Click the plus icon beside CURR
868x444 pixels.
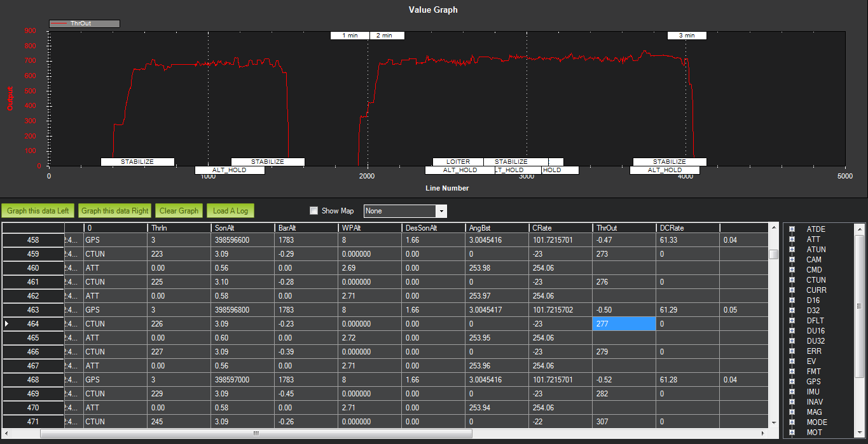(792, 290)
